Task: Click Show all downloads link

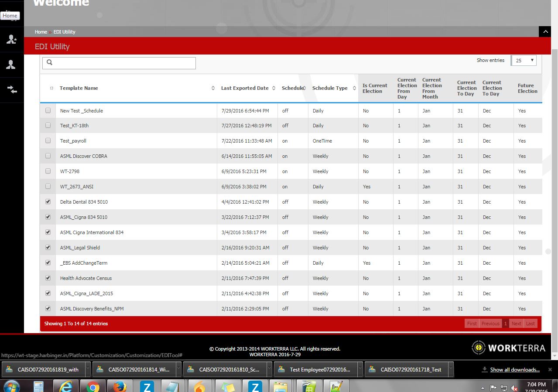Action: (515, 370)
